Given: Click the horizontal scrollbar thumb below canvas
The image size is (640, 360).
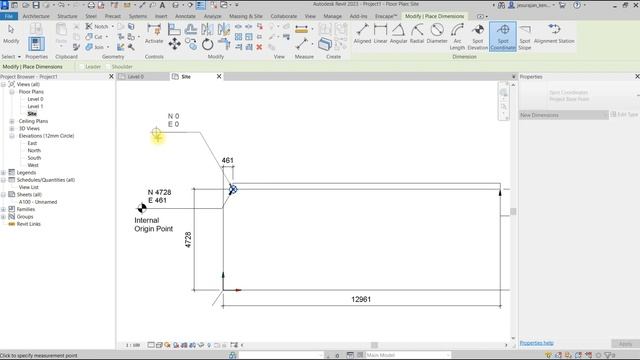Looking at the screenshot, I should pyautogui.click(x=374, y=345).
